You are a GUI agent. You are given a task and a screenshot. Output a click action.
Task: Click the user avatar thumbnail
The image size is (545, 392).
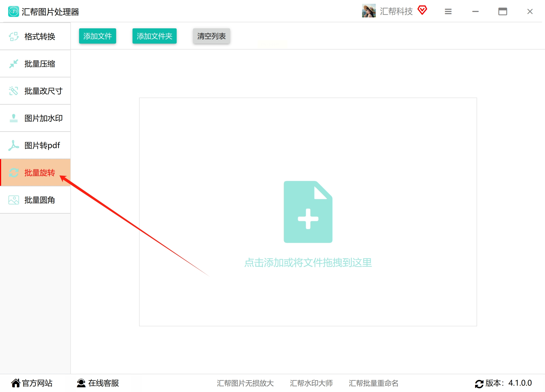coord(369,11)
